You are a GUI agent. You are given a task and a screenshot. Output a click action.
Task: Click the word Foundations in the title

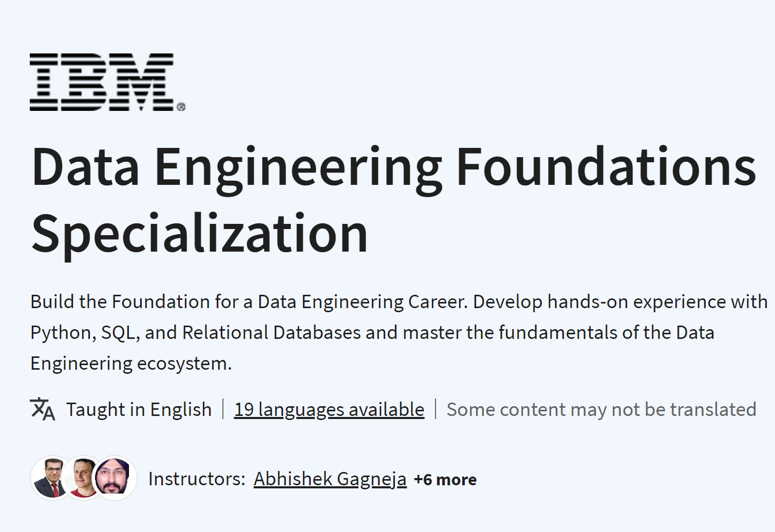[606, 167]
